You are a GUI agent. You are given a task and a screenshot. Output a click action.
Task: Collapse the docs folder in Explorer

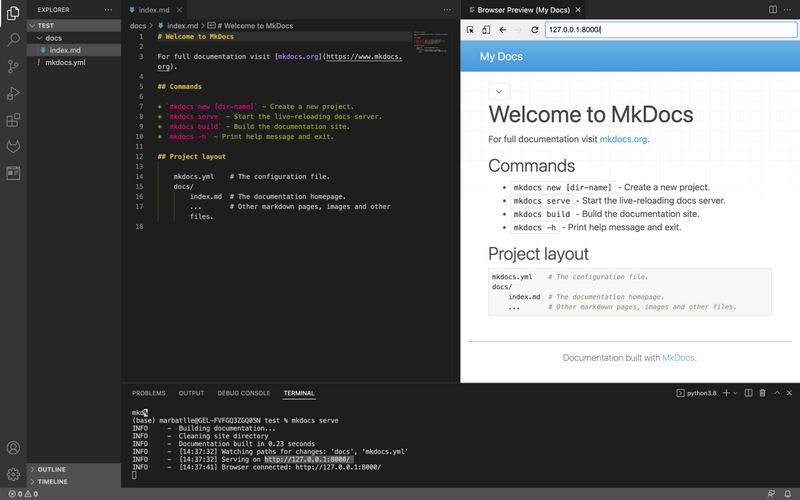(39, 38)
